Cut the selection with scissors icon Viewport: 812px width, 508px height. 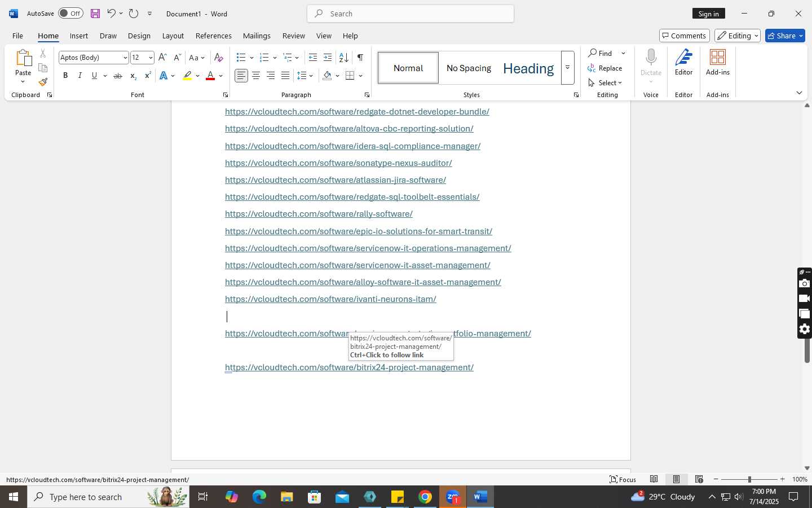43,54
